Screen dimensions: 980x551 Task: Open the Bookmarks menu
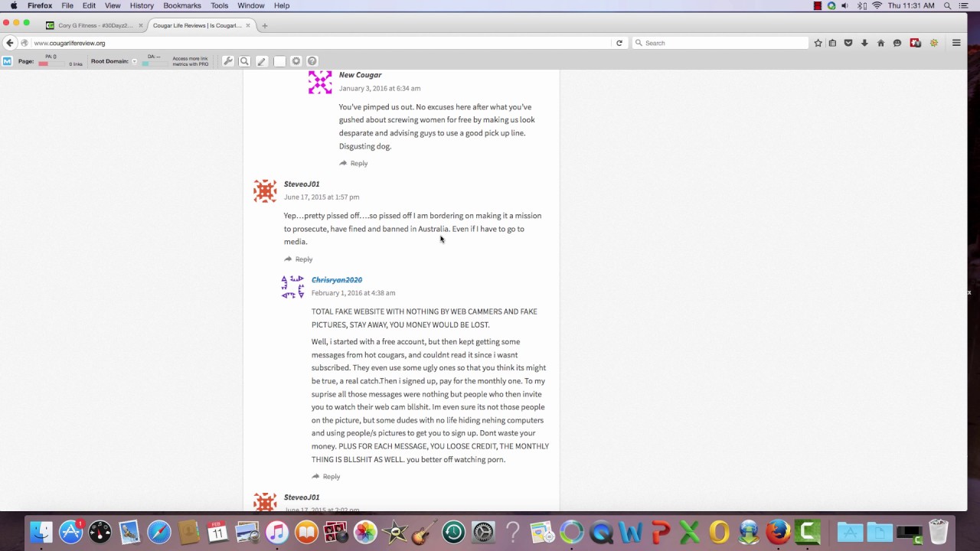(x=182, y=5)
